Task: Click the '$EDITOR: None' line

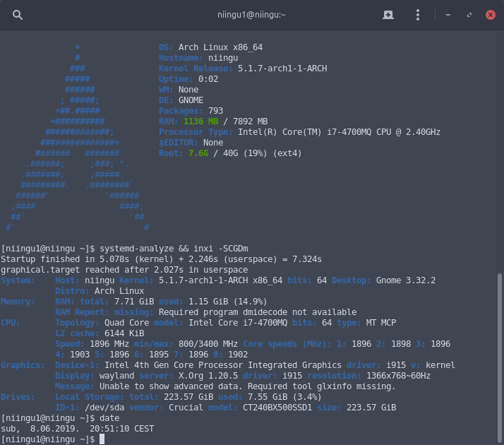Action: [x=191, y=143]
